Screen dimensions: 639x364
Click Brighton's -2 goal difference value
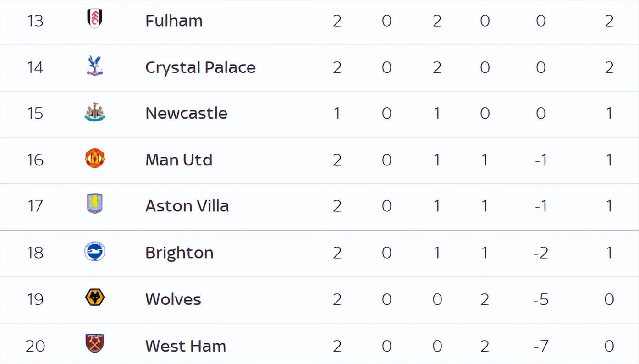point(541,253)
